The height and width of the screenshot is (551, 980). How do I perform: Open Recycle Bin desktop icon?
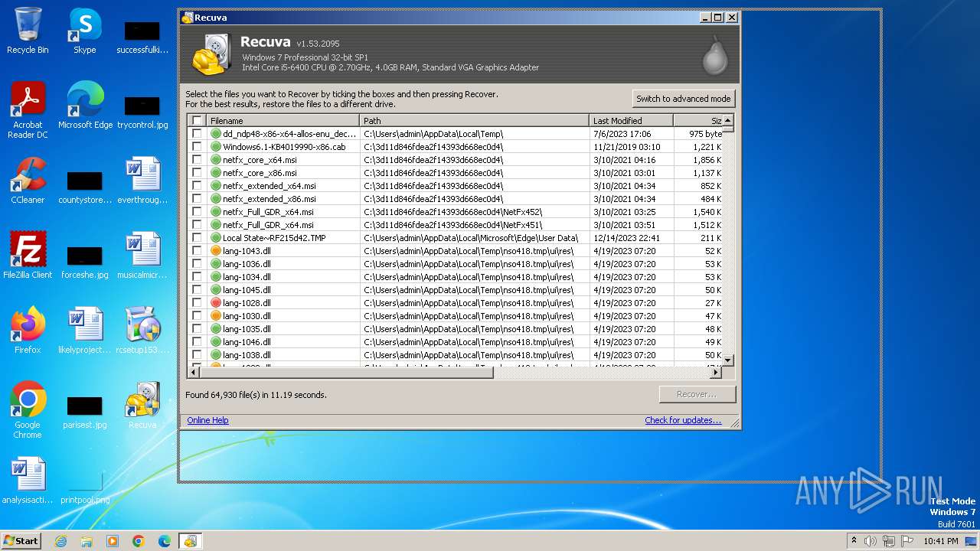click(x=28, y=31)
